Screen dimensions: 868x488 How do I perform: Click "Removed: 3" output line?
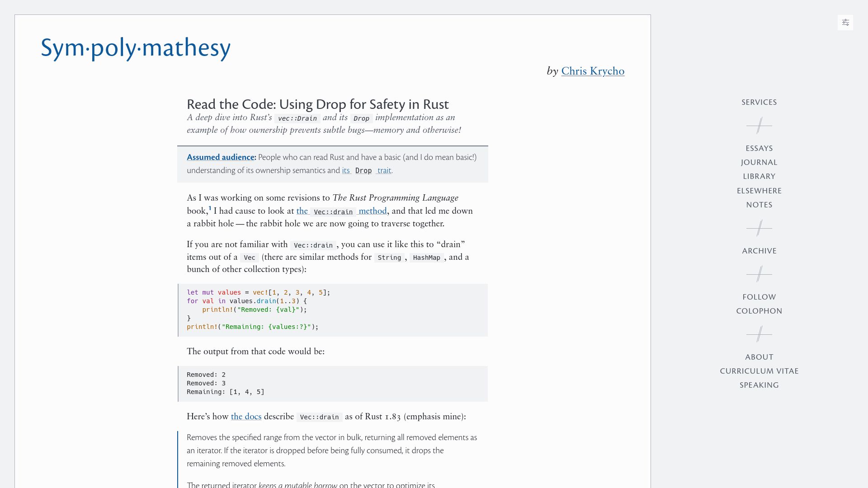click(206, 383)
